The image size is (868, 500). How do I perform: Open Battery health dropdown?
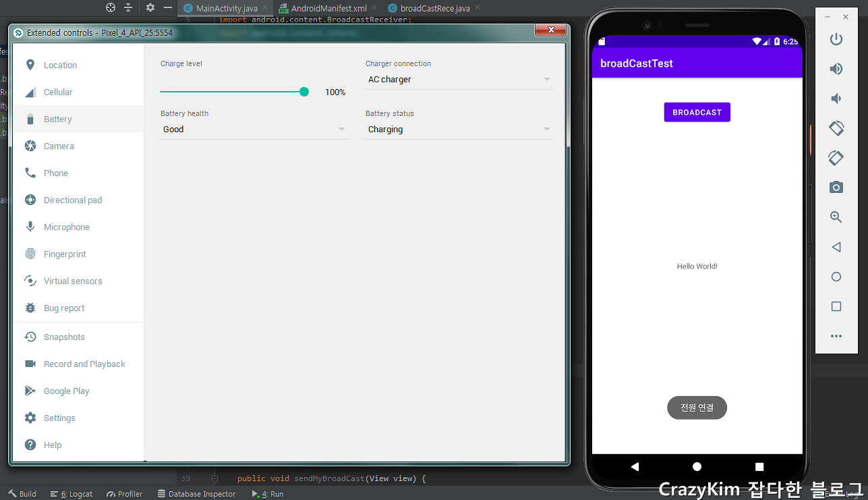coord(254,130)
